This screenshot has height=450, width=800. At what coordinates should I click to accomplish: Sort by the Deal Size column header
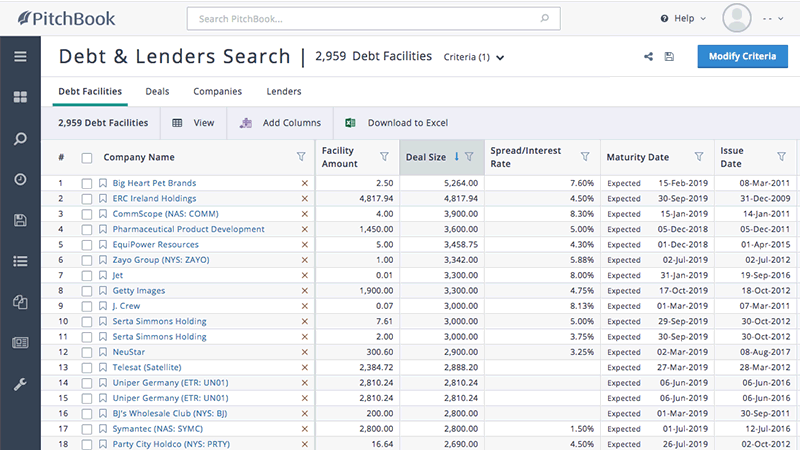426,157
